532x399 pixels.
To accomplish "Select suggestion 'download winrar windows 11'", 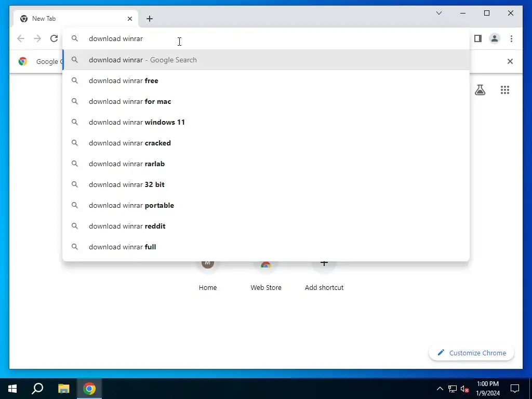I will (266, 122).
